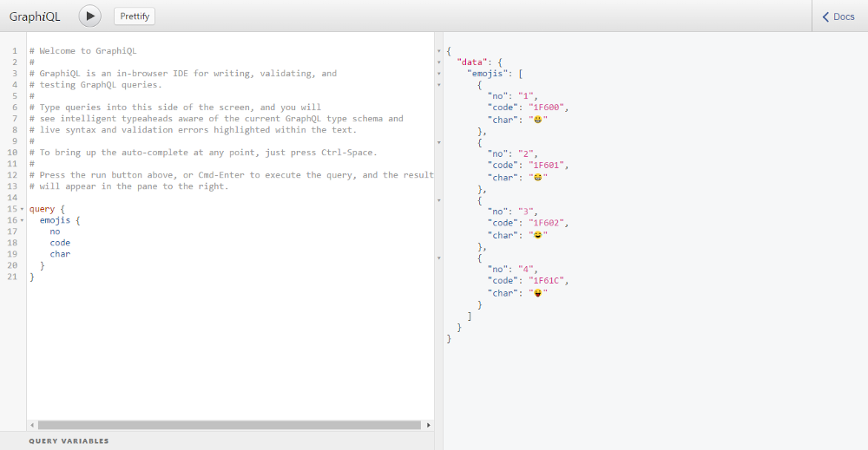
Task: Click the editor horizontal scrollbar thumb
Action: click(x=229, y=425)
